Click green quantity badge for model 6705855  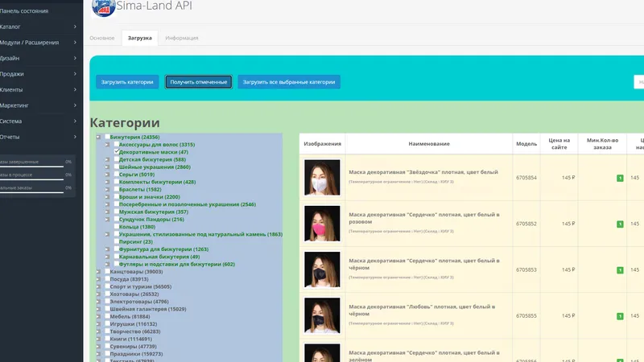pos(620,315)
